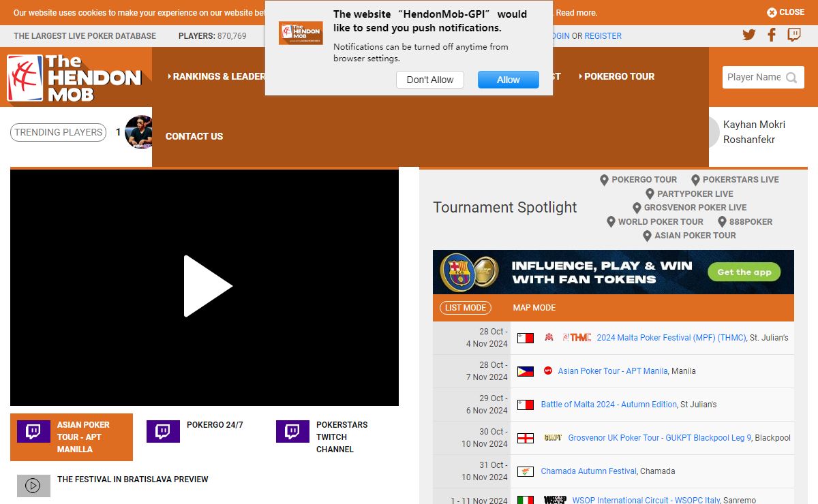Open the first trending player's avatar

pos(138,132)
